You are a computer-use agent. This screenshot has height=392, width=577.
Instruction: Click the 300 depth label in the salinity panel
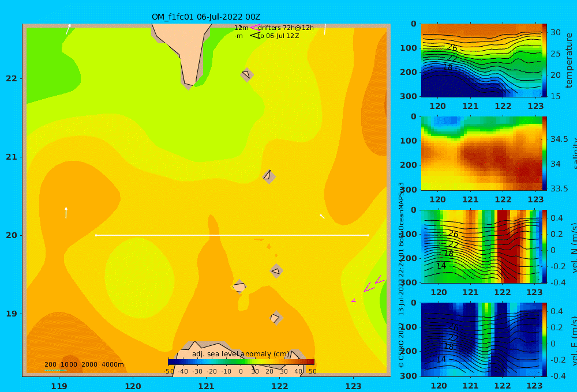tap(408, 190)
